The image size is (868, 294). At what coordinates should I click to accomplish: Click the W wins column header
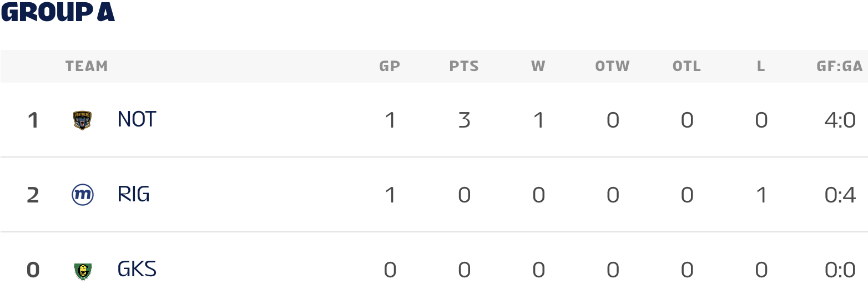coord(538,67)
